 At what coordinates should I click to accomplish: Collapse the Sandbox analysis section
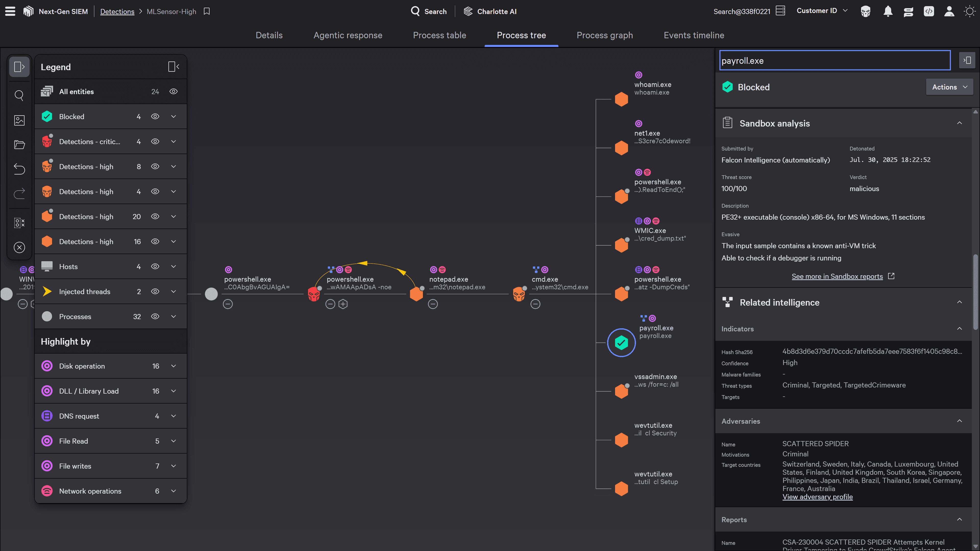point(960,123)
